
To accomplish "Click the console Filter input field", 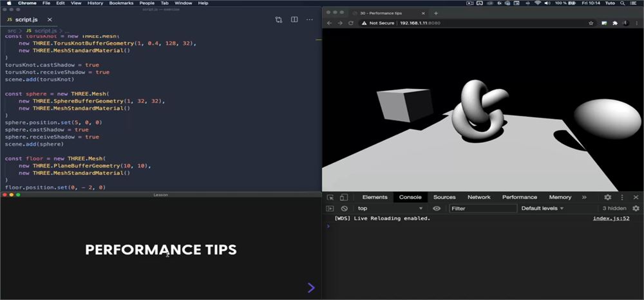I will [483, 209].
